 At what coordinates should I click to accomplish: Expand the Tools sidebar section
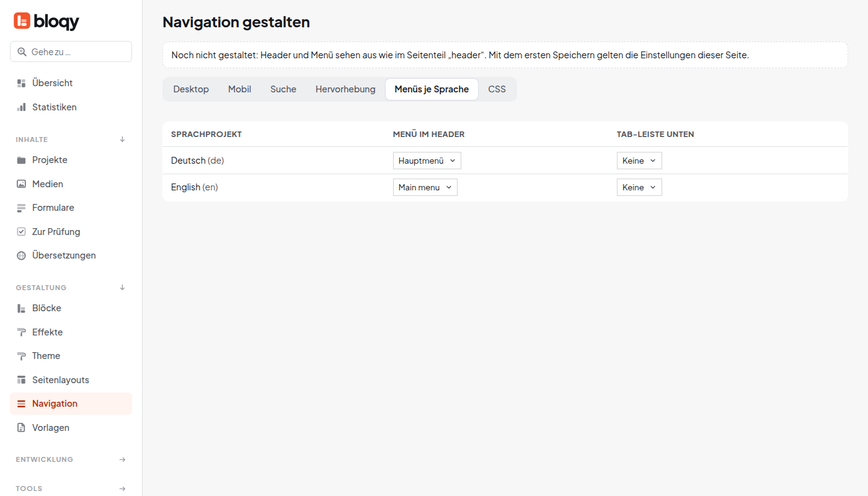[x=122, y=489]
